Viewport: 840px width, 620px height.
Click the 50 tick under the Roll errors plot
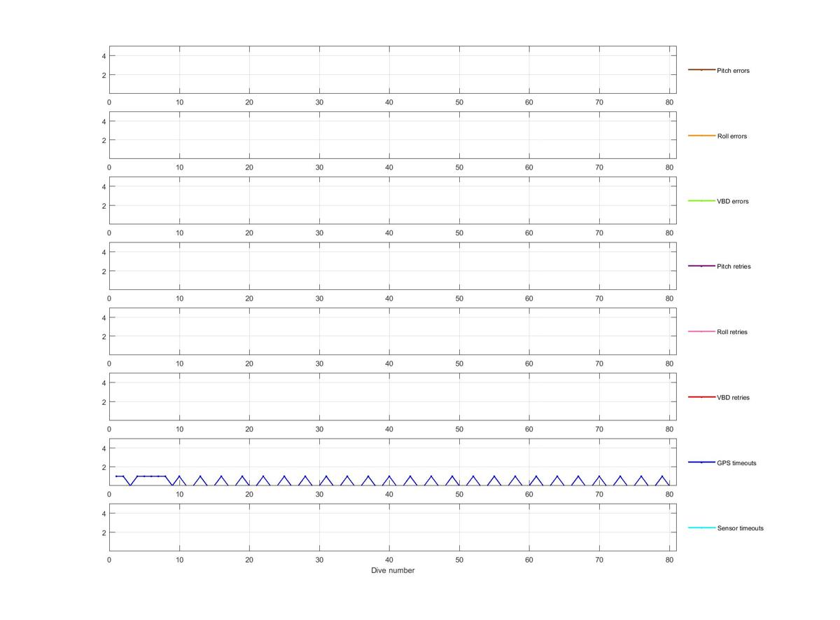(459, 167)
